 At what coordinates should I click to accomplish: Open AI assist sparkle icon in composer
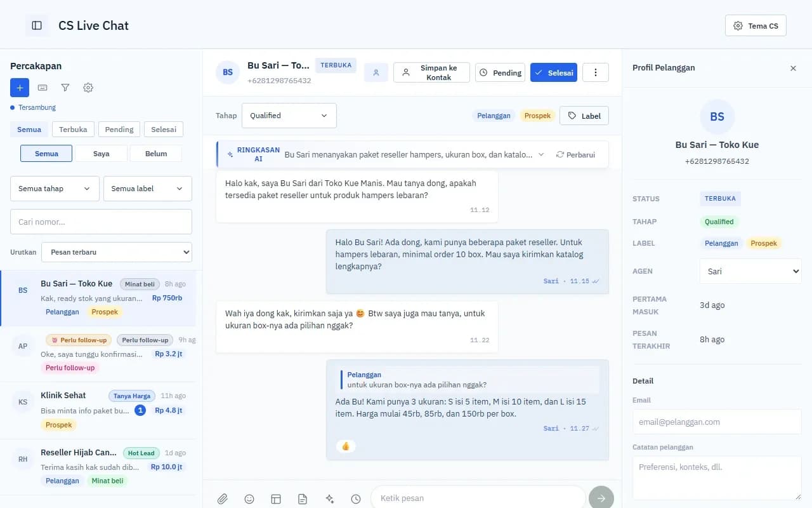pos(329,498)
